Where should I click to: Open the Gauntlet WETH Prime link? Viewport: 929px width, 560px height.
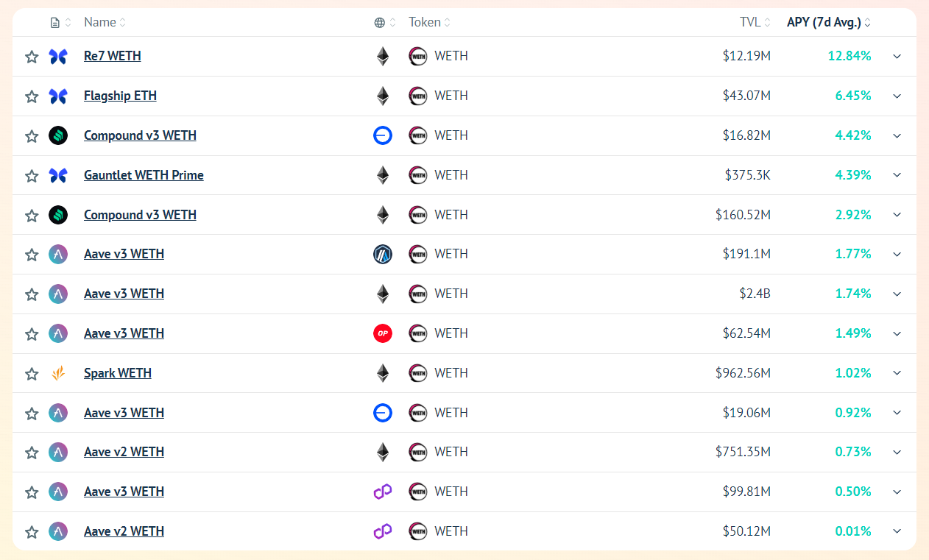[x=144, y=175]
